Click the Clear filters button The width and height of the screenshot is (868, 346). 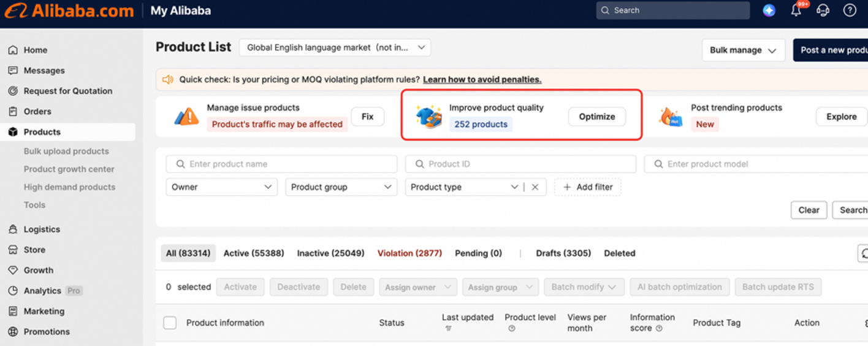809,210
